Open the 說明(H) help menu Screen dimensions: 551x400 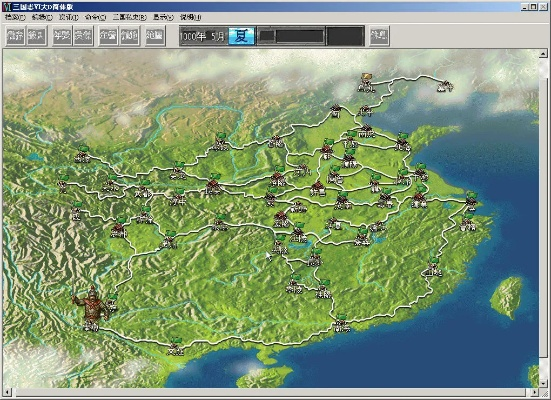(x=190, y=17)
